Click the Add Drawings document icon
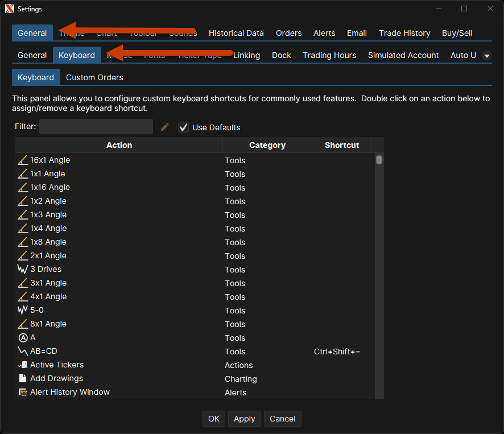The image size is (504, 434). click(23, 379)
